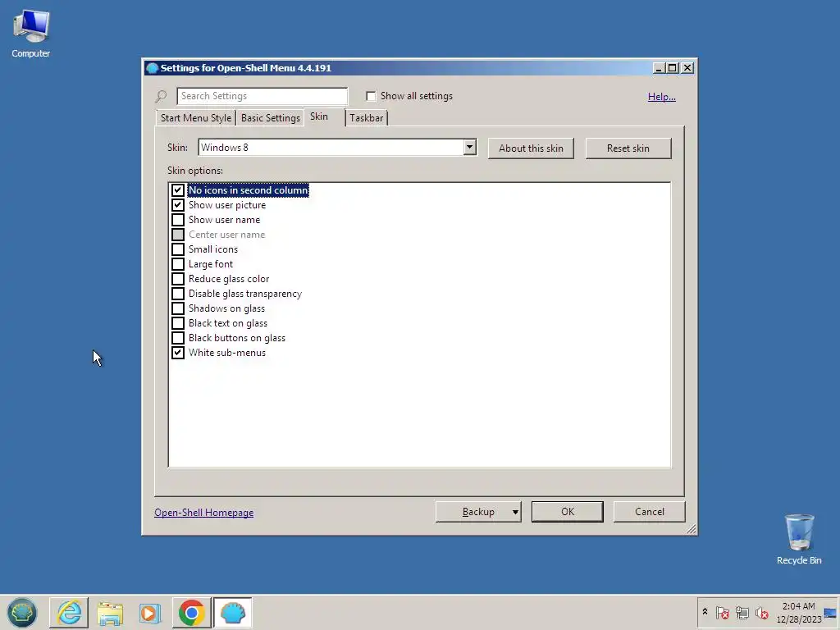The height and width of the screenshot is (630, 840).
Task: Check Black text on glass
Action: tap(178, 323)
